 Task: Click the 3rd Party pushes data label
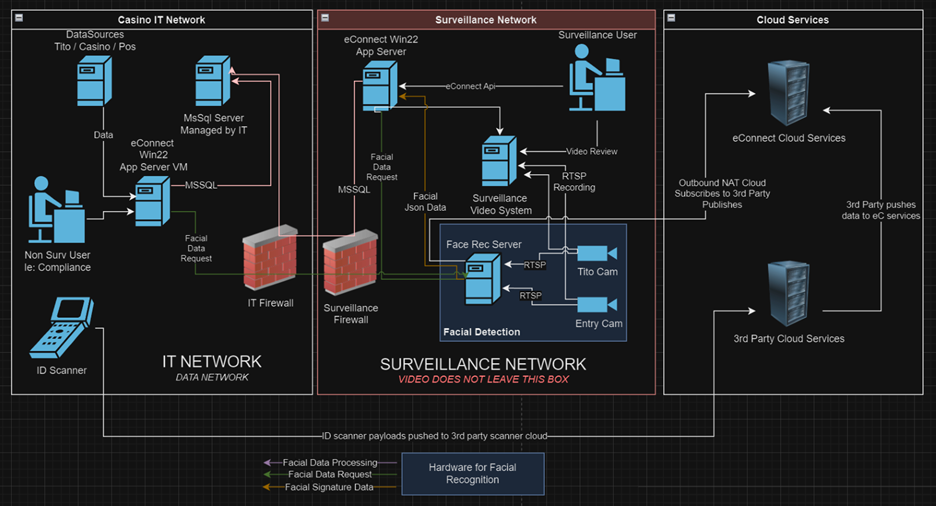coord(880,210)
